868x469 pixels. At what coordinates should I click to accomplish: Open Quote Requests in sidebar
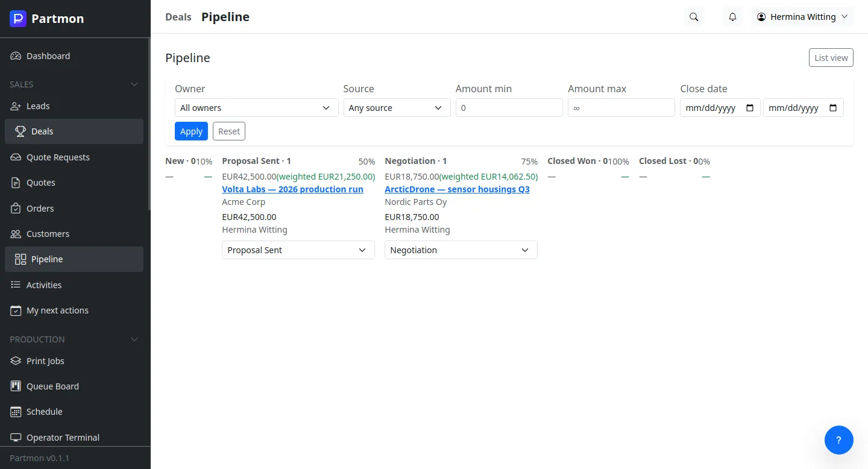pos(74,157)
